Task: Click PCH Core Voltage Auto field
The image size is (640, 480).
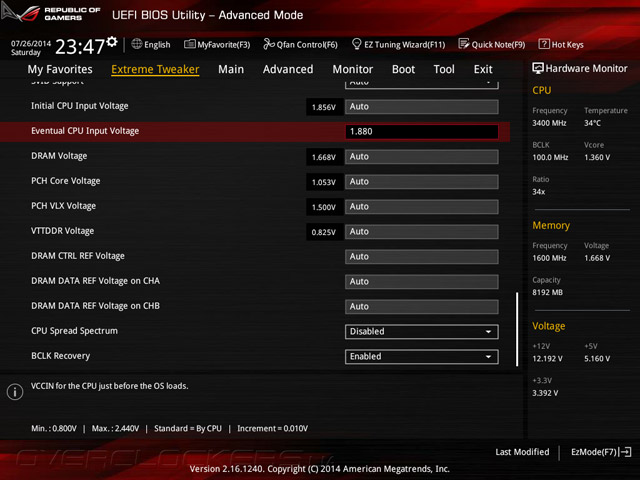Action: coord(422,182)
